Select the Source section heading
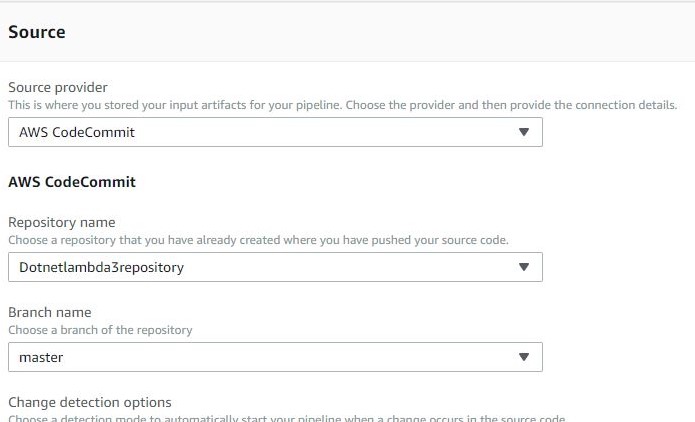 (x=37, y=32)
